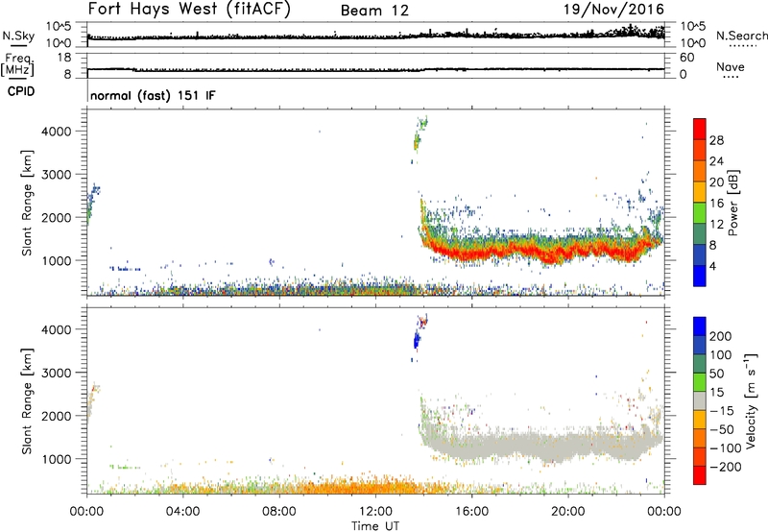Click the '20:00' time tick label
768x532 pixels.
coord(568,512)
